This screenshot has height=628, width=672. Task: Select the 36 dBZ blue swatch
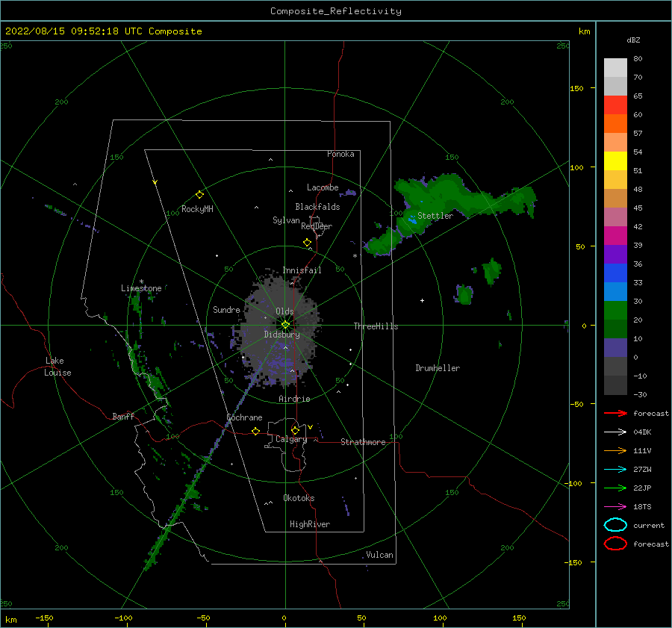coord(615,273)
